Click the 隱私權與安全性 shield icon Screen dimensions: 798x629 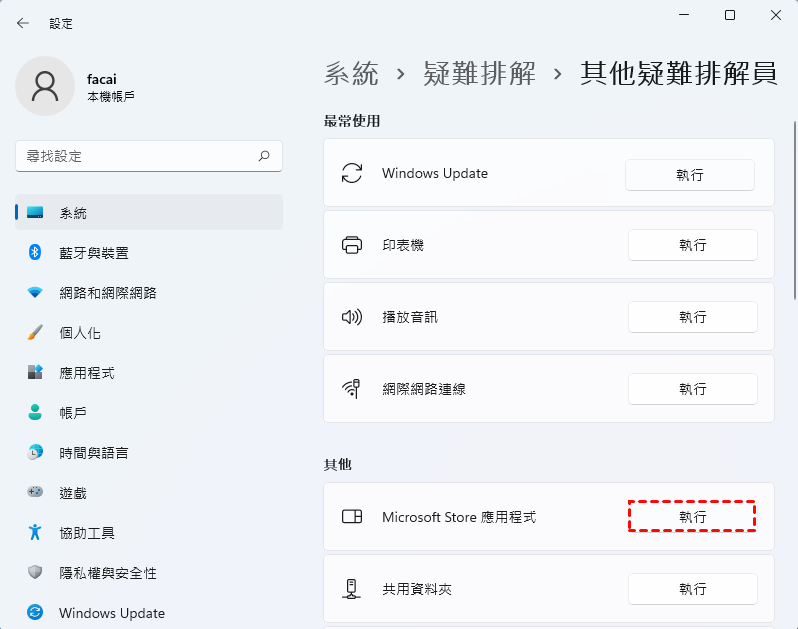pyautogui.click(x=35, y=572)
